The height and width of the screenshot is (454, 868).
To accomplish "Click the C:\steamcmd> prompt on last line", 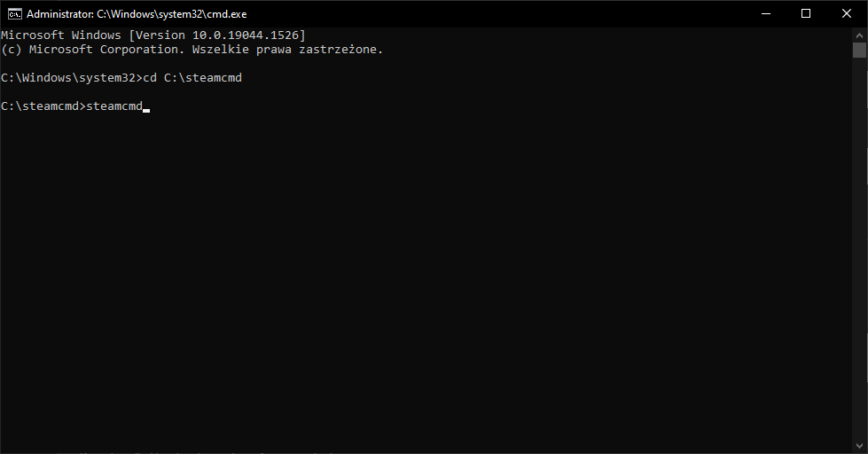I will [43, 106].
